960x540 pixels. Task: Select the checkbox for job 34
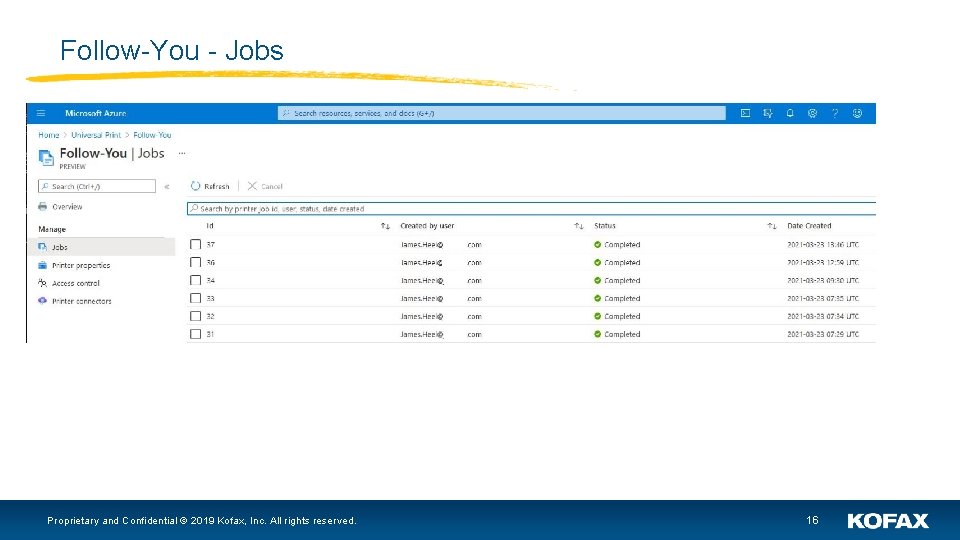[x=195, y=280]
